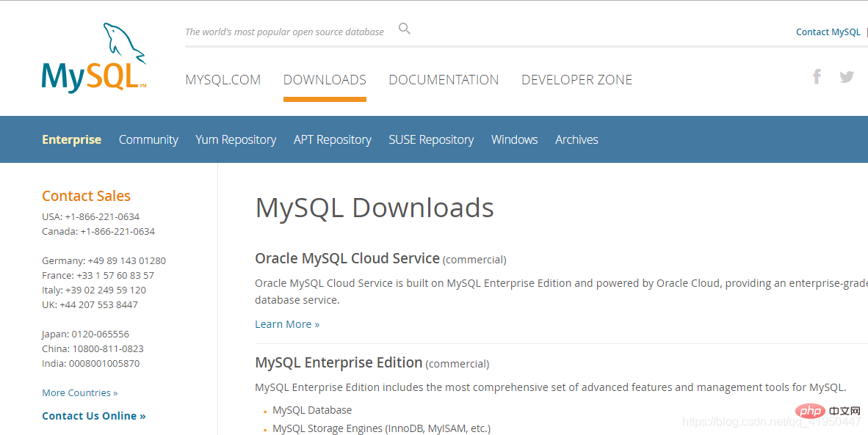Image resolution: width=868 pixels, height=435 pixels.
Task: Open the MYSQL.COM main tab
Action: coord(223,80)
